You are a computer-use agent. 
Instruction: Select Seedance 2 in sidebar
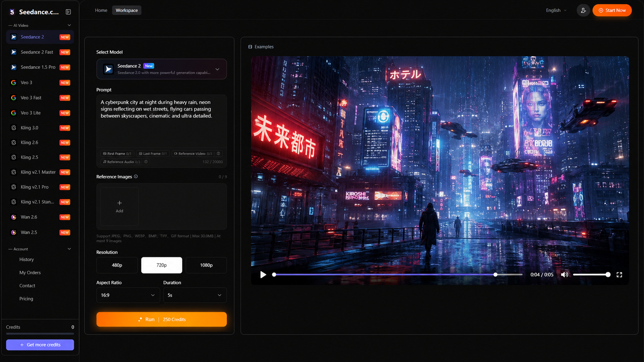(40, 37)
